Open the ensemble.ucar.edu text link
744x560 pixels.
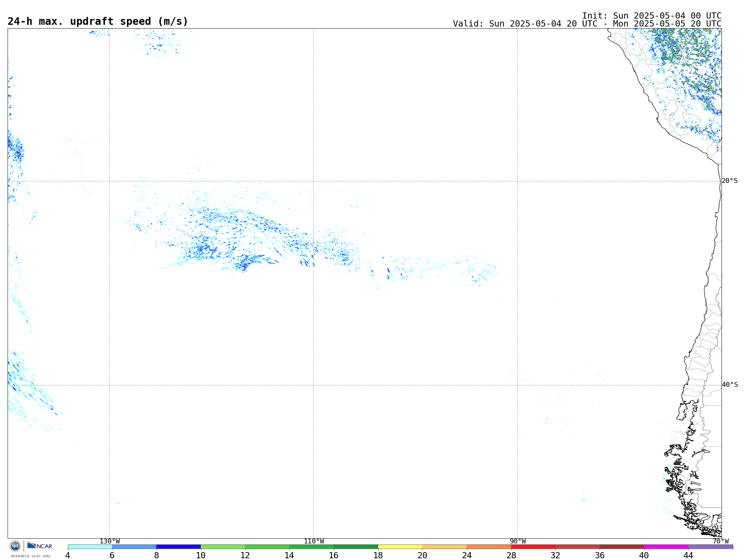pyautogui.click(x=31, y=556)
